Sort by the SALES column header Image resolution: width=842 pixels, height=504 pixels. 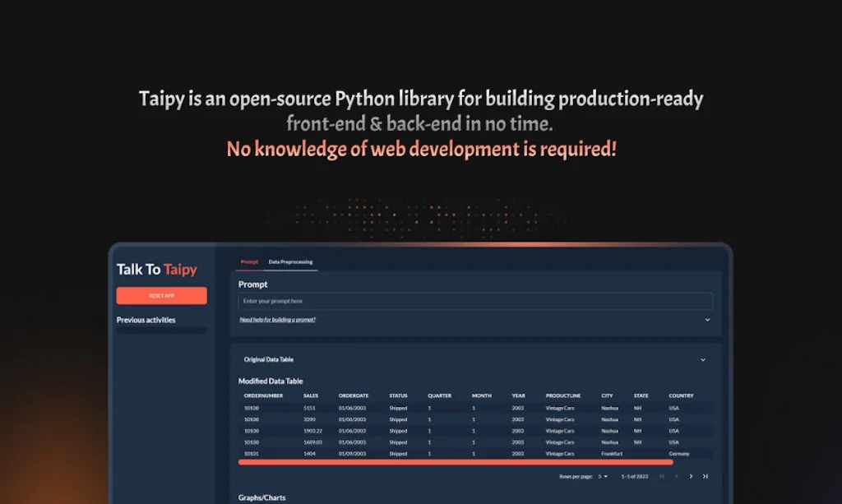(311, 395)
